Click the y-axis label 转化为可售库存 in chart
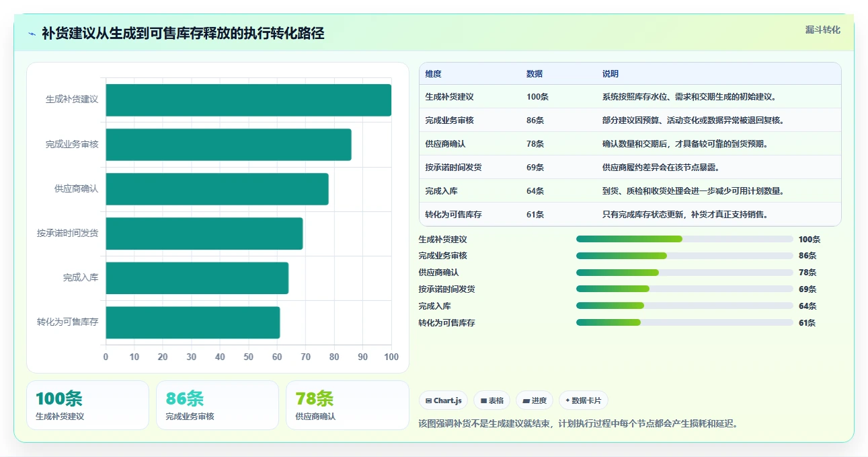Screen dimensions: 868x457 pyautogui.click(x=67, y=322)
